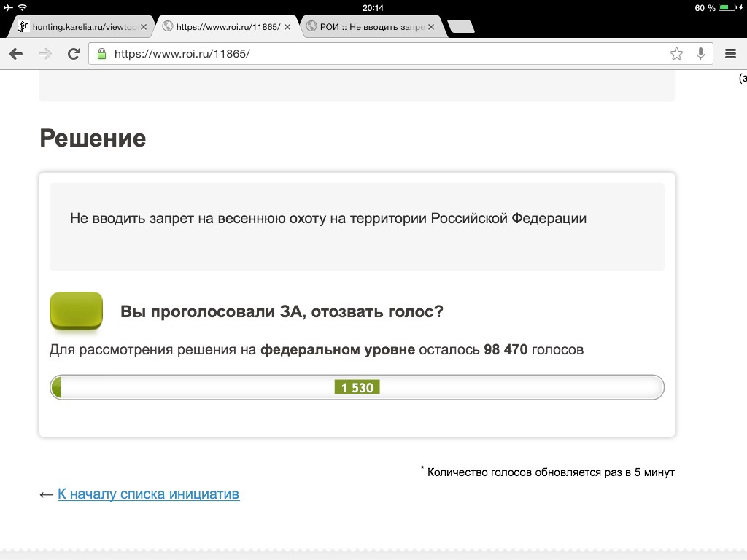This screenshot has width=747, height=560.
Task: Click the 1 530 votes progress bar
Action: [x=357, y=387]
